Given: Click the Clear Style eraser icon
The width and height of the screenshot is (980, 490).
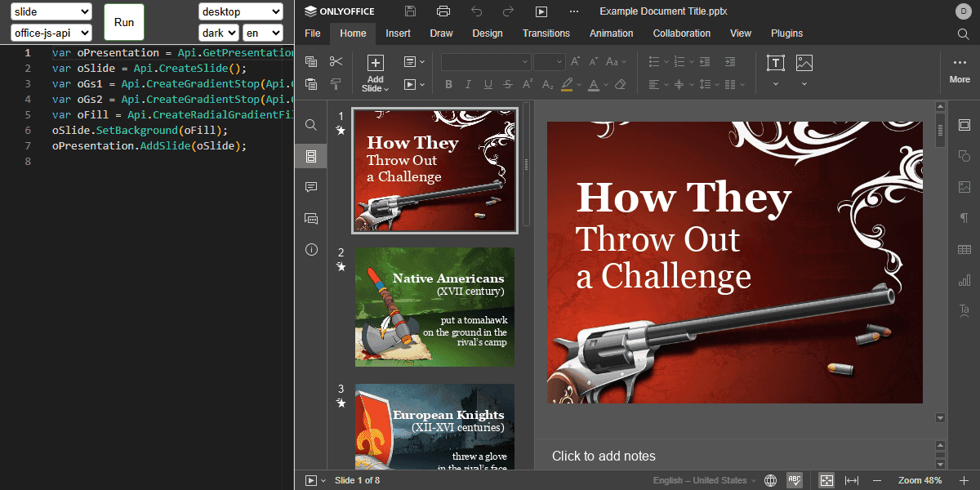Looking at the screenshot, I should (620, 84).
